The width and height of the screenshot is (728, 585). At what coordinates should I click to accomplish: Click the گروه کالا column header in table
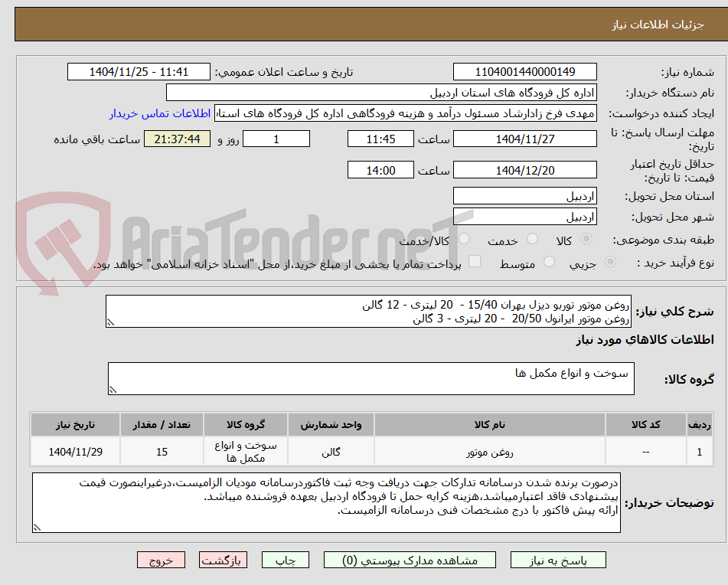point(245,424)
